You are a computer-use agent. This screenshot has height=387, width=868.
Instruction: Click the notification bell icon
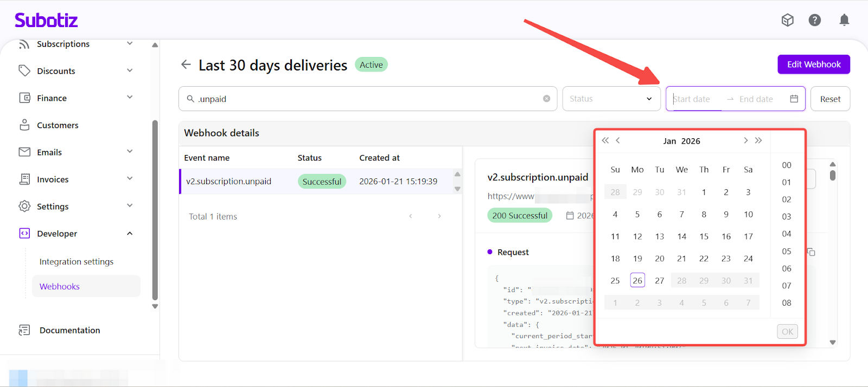coord(844,20)
